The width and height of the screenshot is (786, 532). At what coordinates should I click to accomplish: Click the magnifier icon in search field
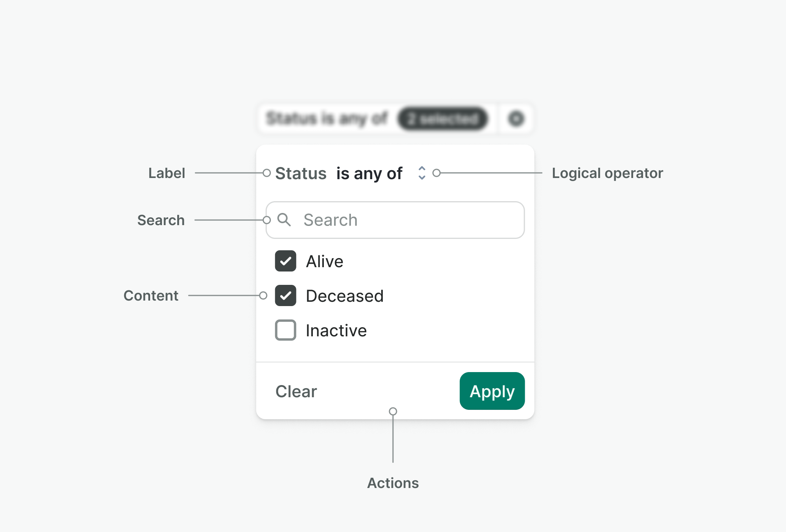point(284,220)
